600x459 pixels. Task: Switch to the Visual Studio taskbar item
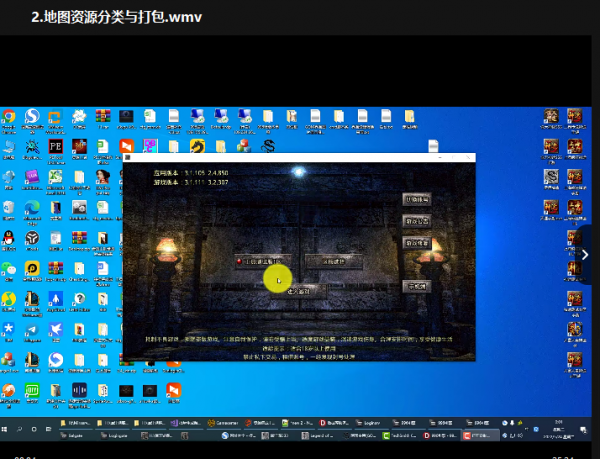pyautogui.click(x=186, y=423)
